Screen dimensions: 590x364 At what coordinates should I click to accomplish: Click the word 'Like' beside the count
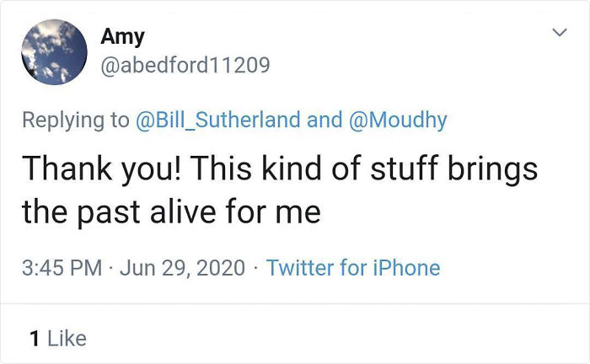click(67, 338)
